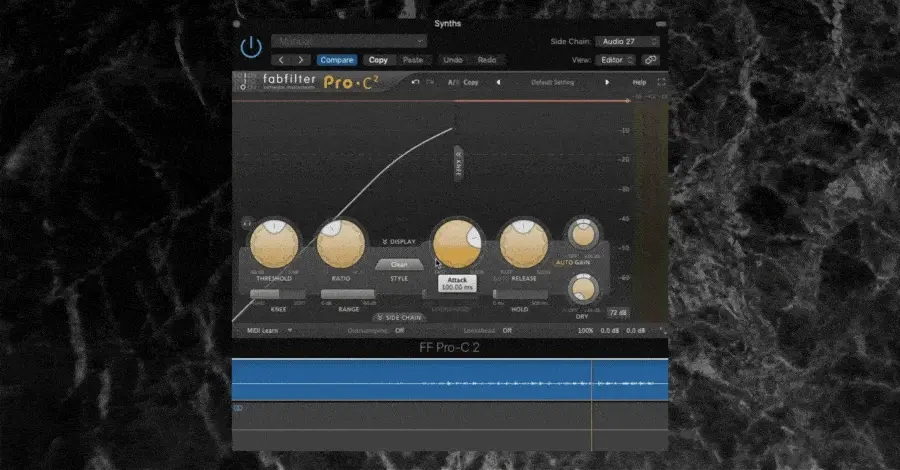This screenshot has height=470, width=900.
Task: Click the Copy button in the plugin header
Action: [378, 60]
